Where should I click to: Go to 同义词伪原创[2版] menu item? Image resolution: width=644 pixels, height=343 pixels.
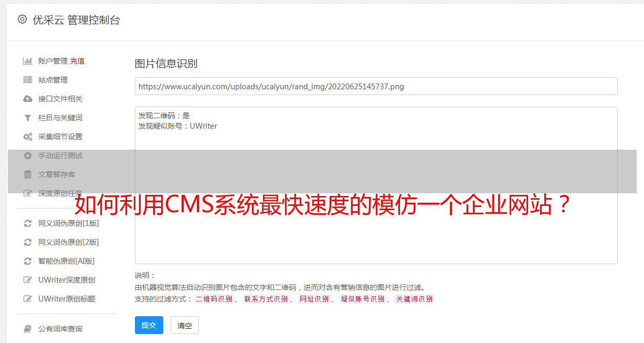(x=68, y=242)
